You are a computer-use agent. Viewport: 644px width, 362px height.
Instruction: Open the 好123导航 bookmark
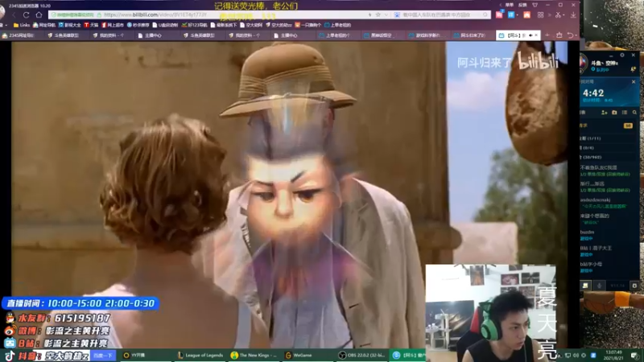coord(194,25)
